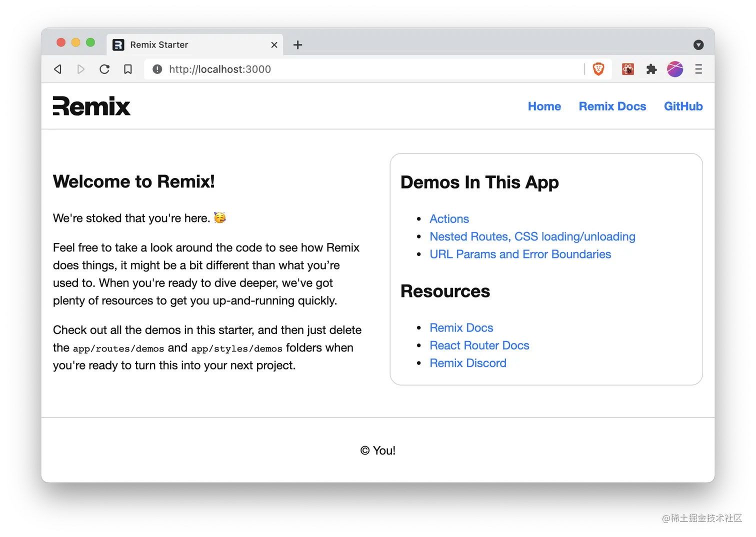This screenshot has width=756, height=537.
Task: Open the Remix Discord link
Action: click(468, 363)
